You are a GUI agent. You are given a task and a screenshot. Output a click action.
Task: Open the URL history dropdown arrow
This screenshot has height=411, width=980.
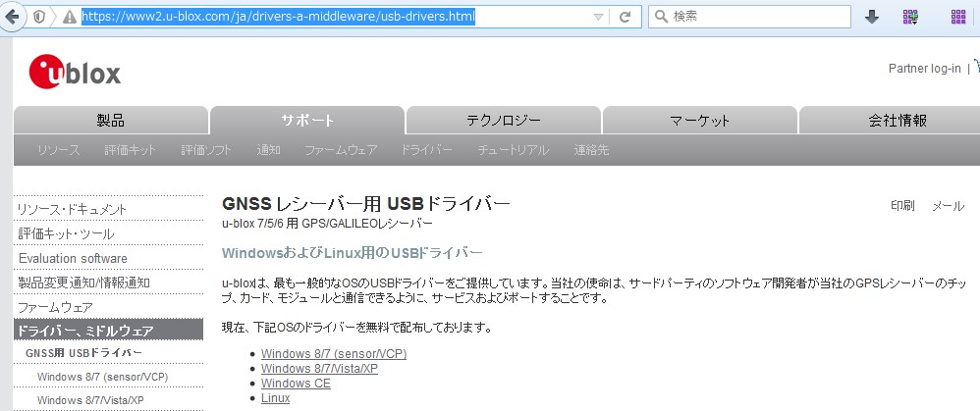tap(598, 18)
